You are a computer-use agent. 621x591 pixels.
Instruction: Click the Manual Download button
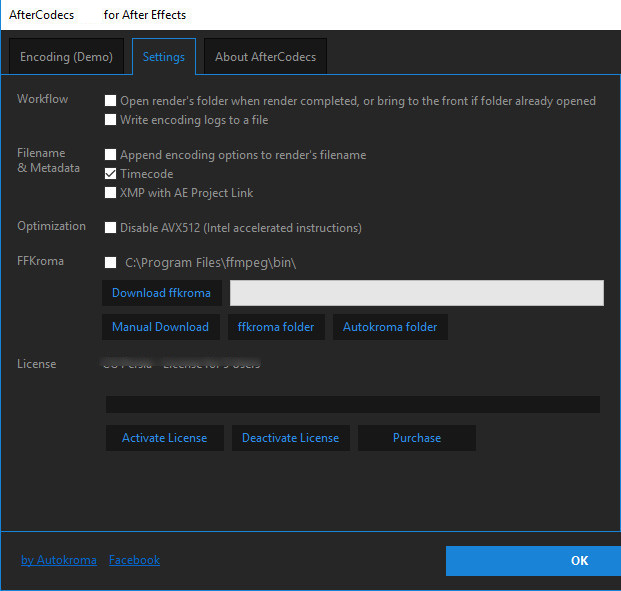point(160,327)
